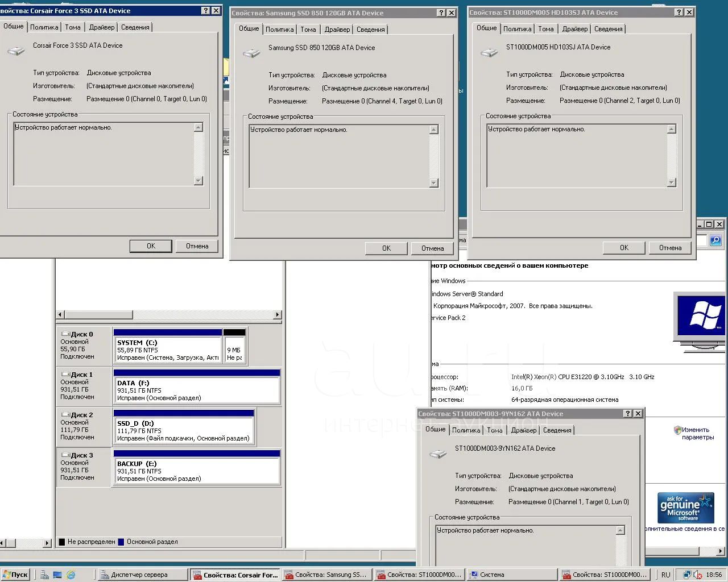Viewport: 728px width, 582px height.
Task: Select DATA (F:) partition in Disk Management
Action: pyautogui.click(x=197, y=386)
